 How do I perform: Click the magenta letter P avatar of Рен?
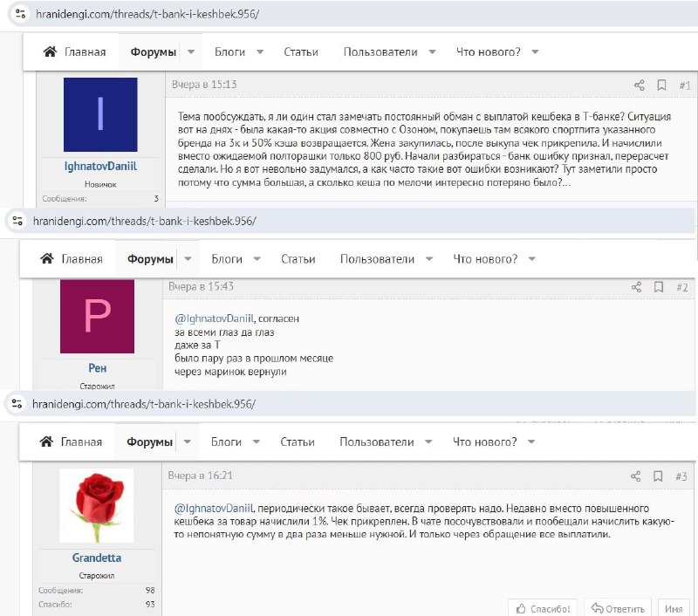tap(97, 317)
